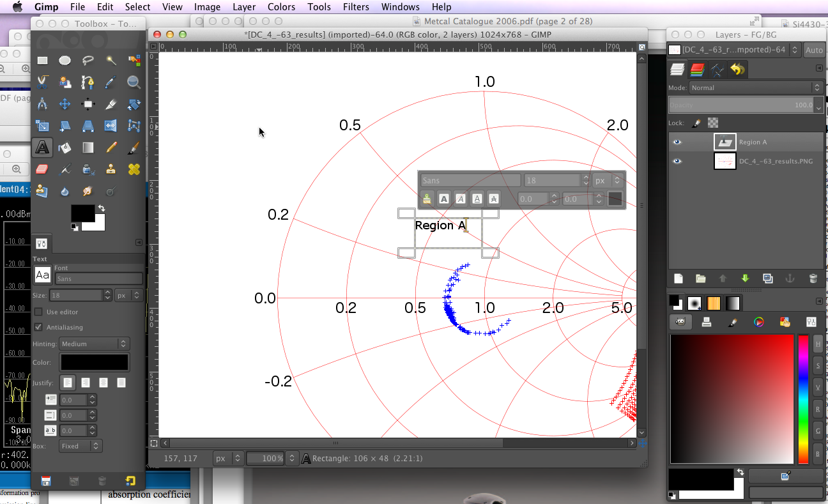Open the status bar unit px dropdown

227,459
